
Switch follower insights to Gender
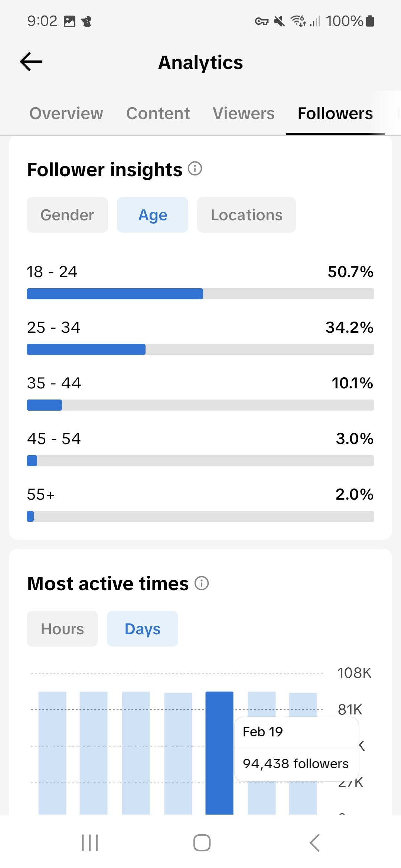point(67,215)
